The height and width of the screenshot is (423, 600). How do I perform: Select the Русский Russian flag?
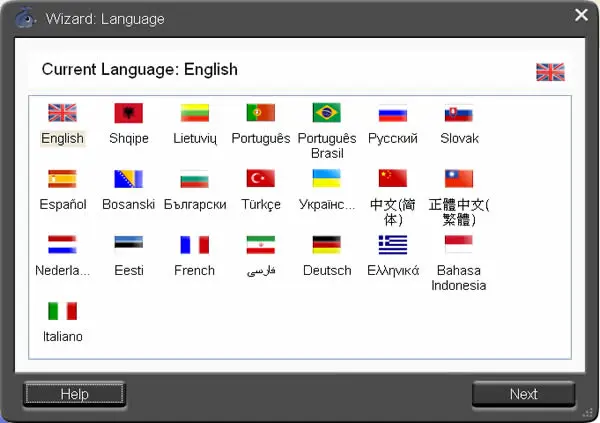click(x=393, y=113)
